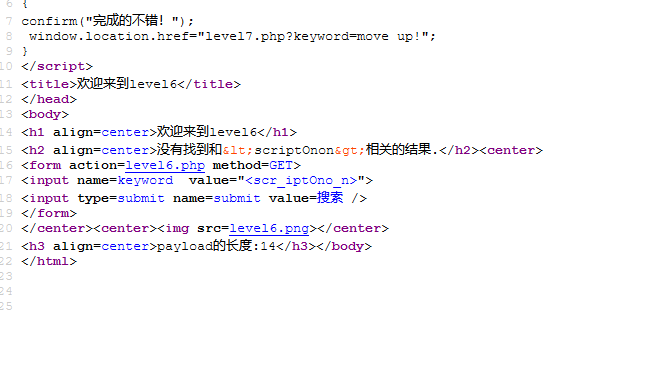Click the h1 align=center heading line
The width and height of the screenshot is (653, 387).
click(x=159, y=132)
